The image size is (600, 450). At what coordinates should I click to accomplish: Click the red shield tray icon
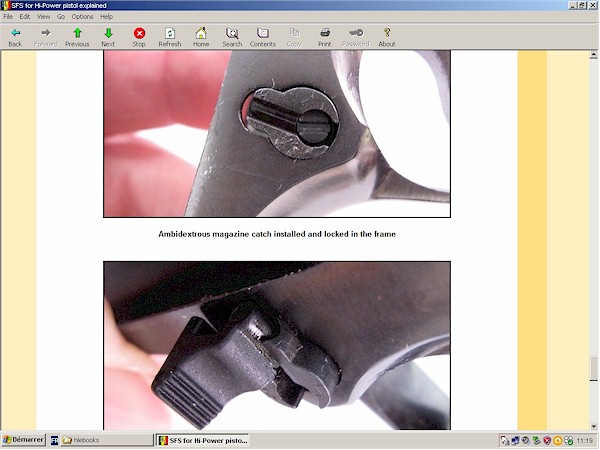[x=547, y=440]
